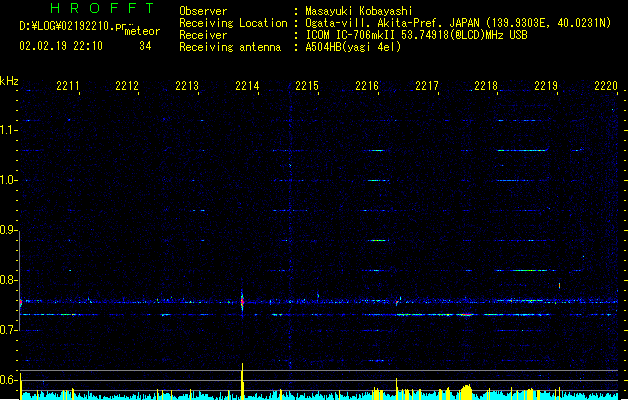The width and height of the screenshot is (629, 400).
Task: Click the 2215 time axis marker
Action: pos(307,86)
